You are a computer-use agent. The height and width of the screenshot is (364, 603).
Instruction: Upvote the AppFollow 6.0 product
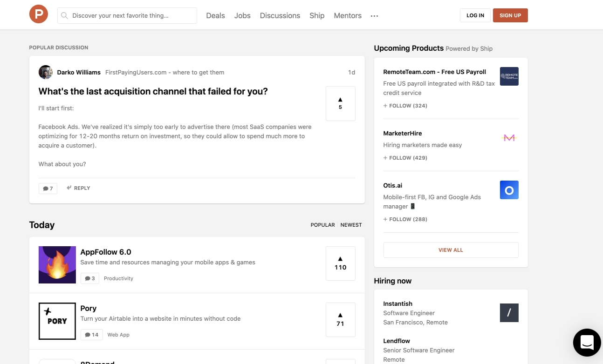340,263
